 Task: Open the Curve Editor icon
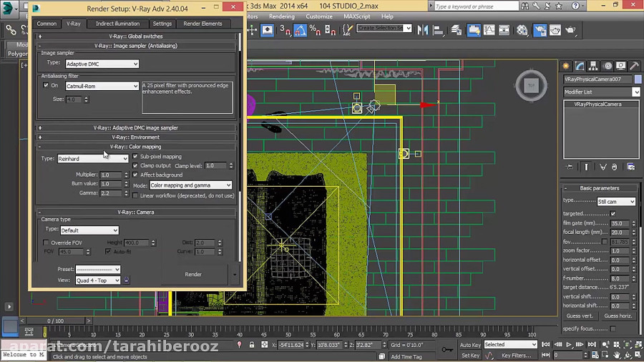489,30
